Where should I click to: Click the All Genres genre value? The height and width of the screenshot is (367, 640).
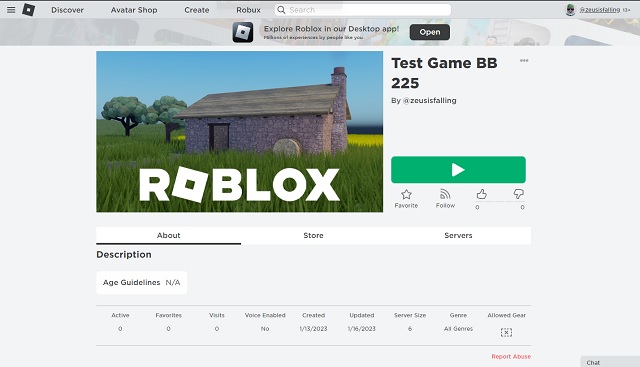coord(458,329)
